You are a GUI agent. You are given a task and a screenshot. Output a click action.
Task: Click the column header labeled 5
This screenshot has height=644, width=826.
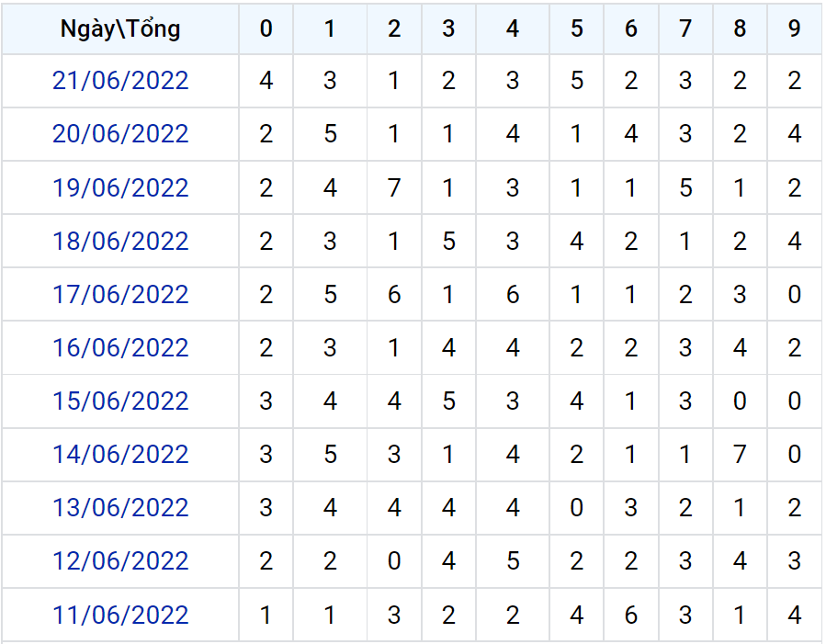click(577, 28)
